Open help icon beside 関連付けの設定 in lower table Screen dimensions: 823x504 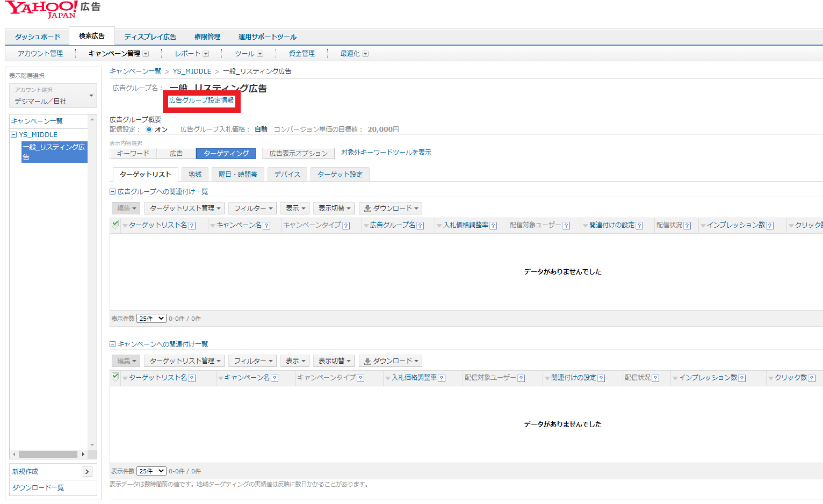(601, 378)
